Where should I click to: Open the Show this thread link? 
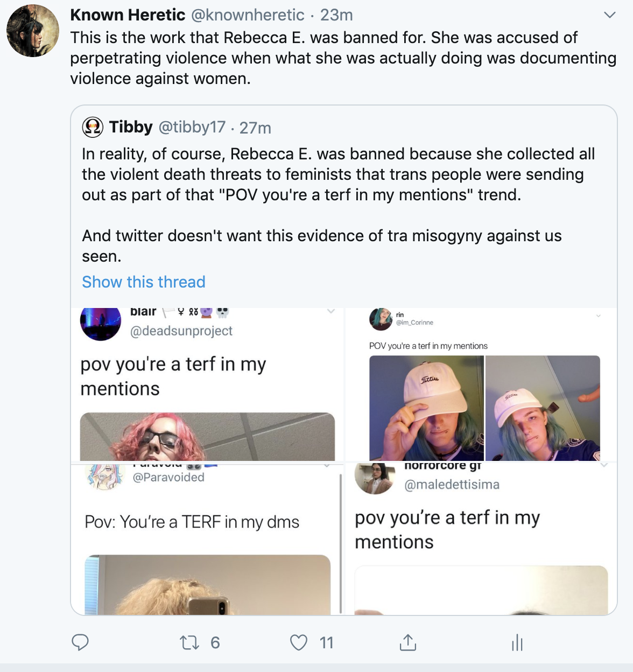[144, 282]
